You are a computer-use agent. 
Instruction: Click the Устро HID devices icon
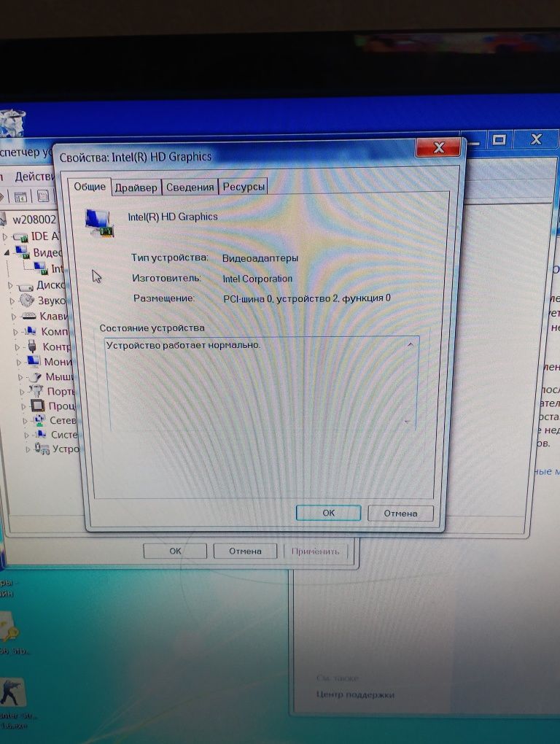coord(42,449)
